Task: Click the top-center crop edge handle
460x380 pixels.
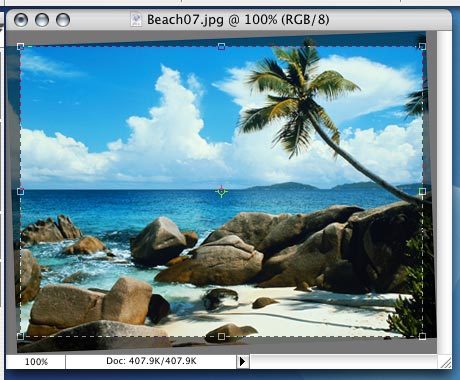Action: click(x=221, y=46)
